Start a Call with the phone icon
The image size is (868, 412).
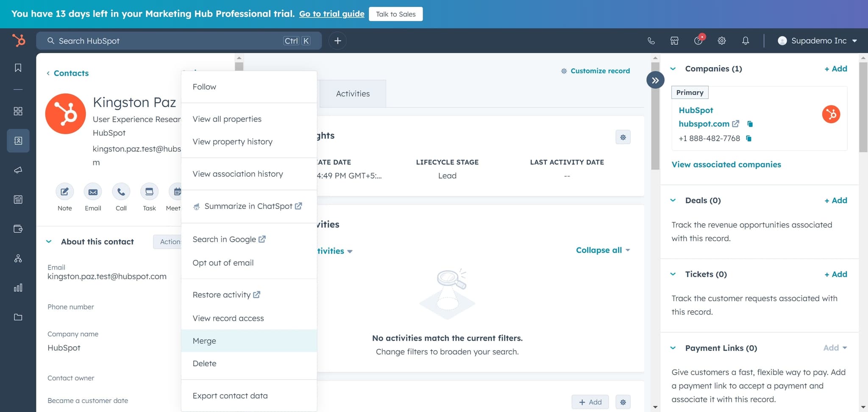click(x=121, y=192)
